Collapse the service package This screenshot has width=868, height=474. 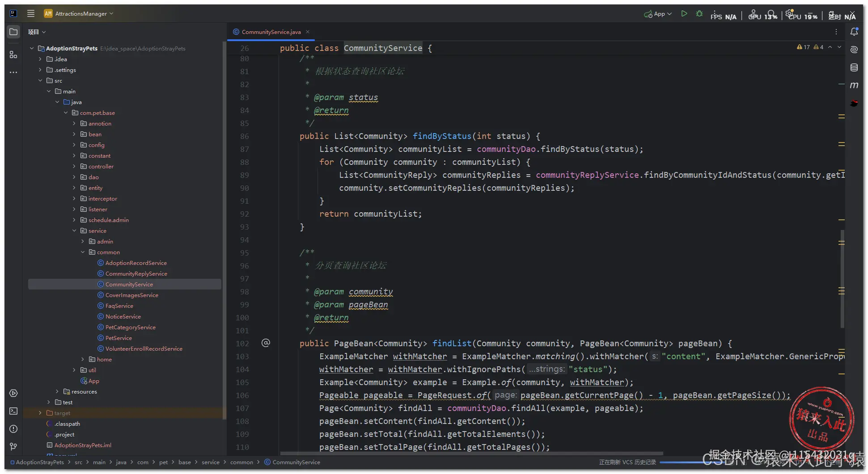coord(74,231)
